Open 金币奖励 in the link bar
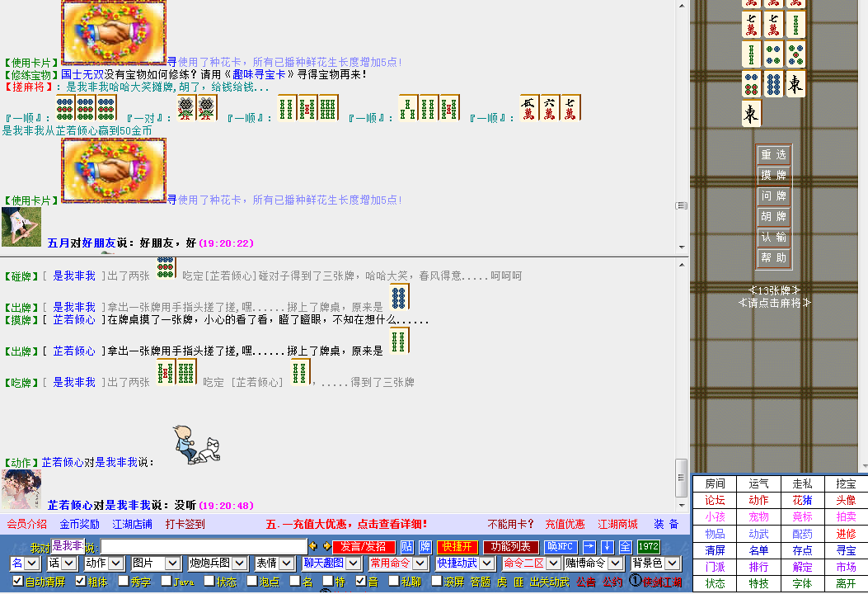This screenshot has width=868, height=594. [80, 524]
